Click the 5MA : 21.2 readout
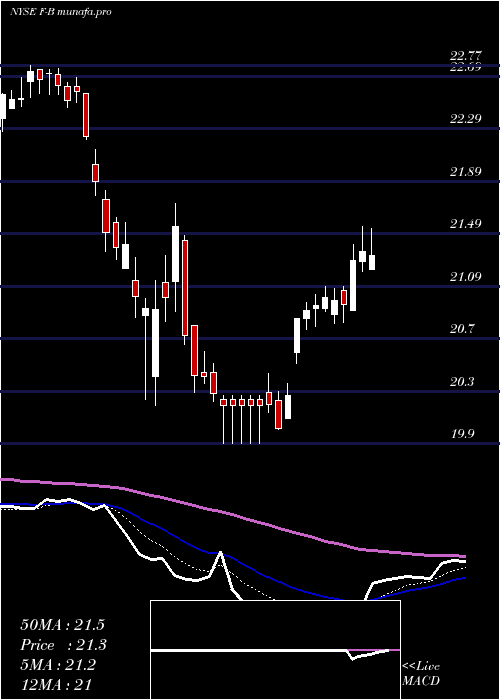 58,665
